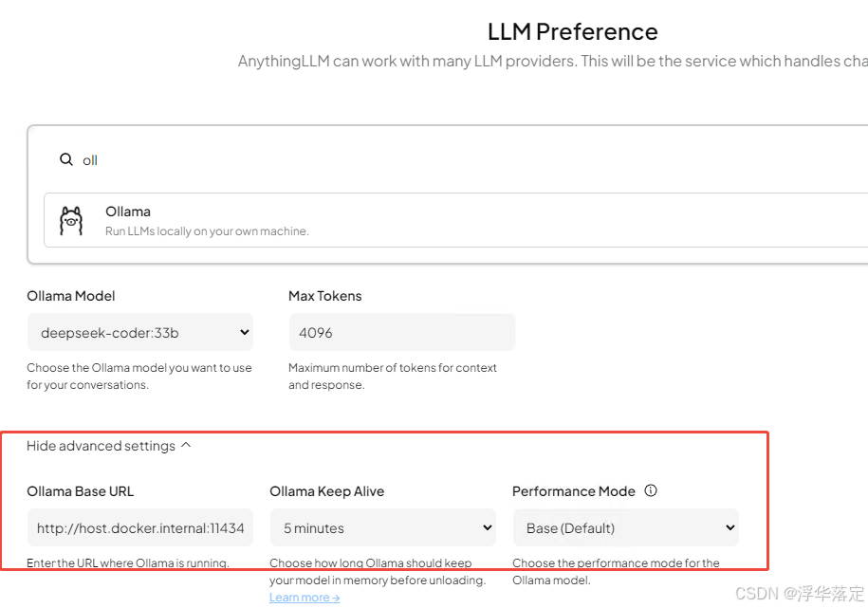Open the Performance Mode dropdown
The width and height of the screenshot is (868, 608).
tap(626, 527)
